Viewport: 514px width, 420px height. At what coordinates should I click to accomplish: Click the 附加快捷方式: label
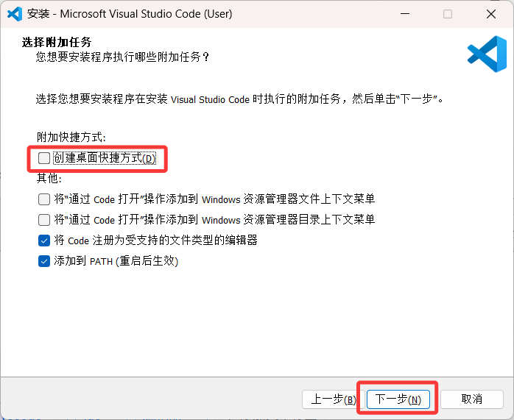click(x=71, y=137)
